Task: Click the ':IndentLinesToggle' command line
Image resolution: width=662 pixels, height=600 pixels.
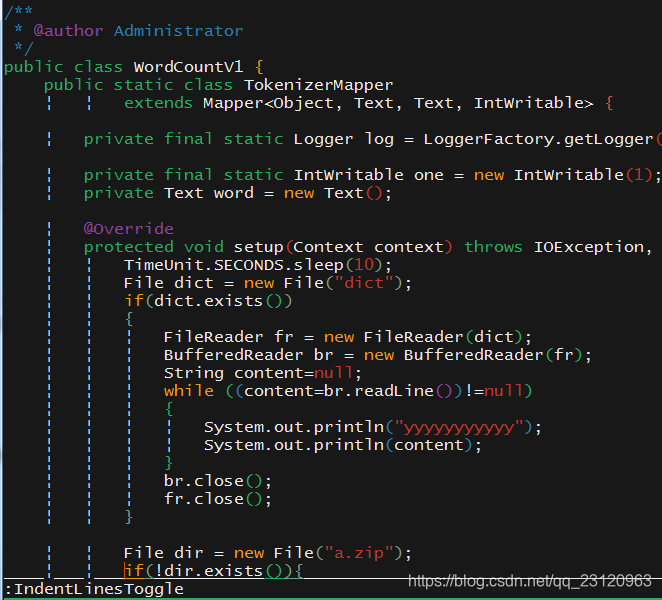Action: pos(94,589)
